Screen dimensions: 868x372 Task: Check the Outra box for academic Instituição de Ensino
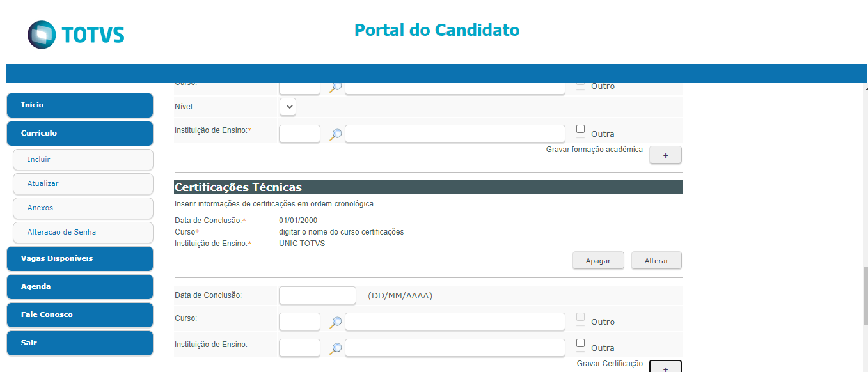580,129
